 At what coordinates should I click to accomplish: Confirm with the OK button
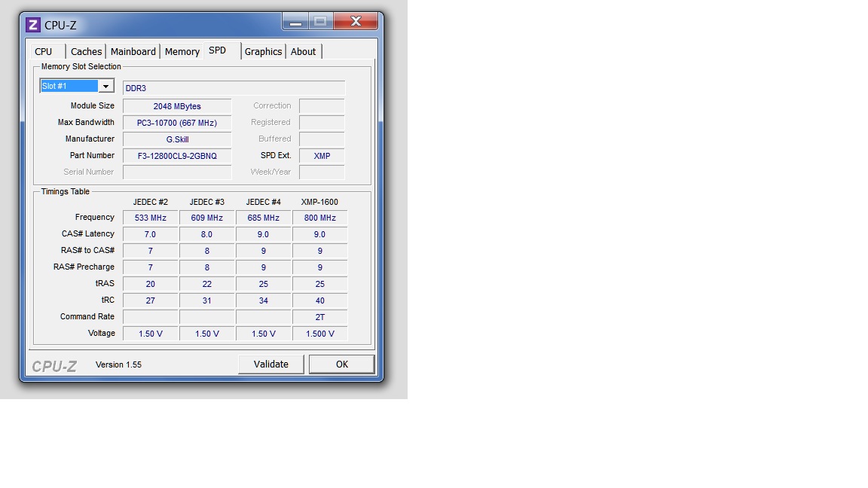tap(342, 364)
